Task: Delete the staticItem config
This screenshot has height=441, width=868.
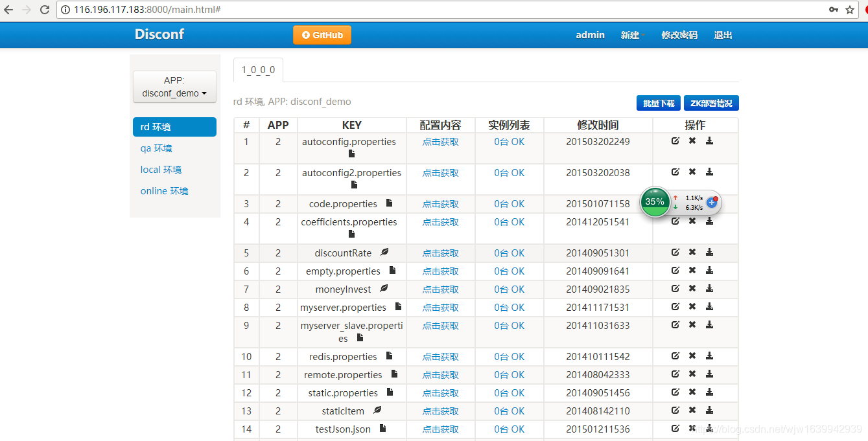Action: click(x=692, y=410)
